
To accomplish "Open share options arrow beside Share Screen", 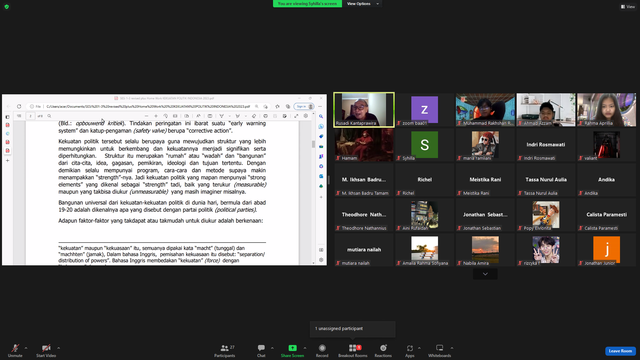I will click(304, 348).
